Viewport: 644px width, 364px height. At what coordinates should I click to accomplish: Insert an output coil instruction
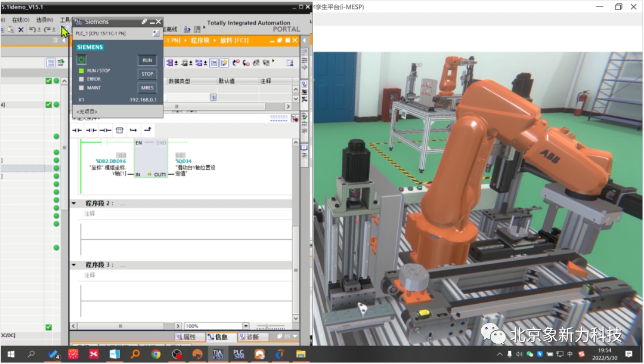(x=105, y=130)
